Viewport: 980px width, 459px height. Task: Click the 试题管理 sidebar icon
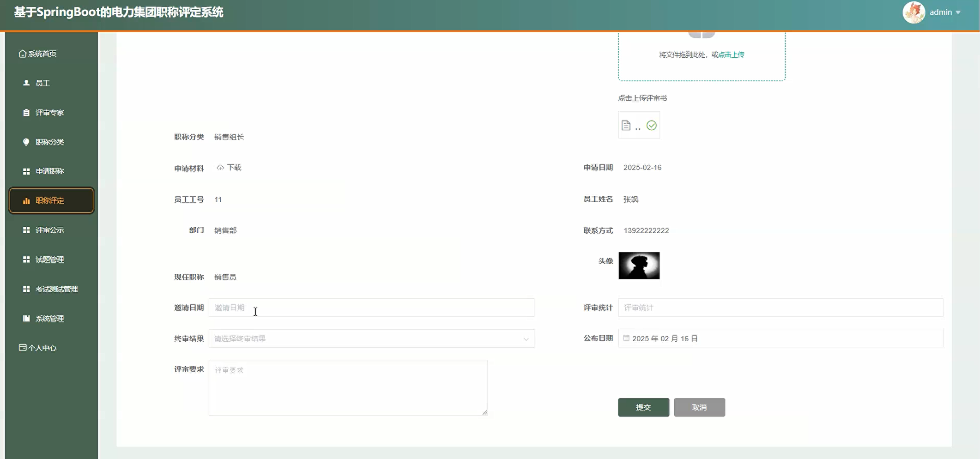pyautogui.click(x=26, y=259)
